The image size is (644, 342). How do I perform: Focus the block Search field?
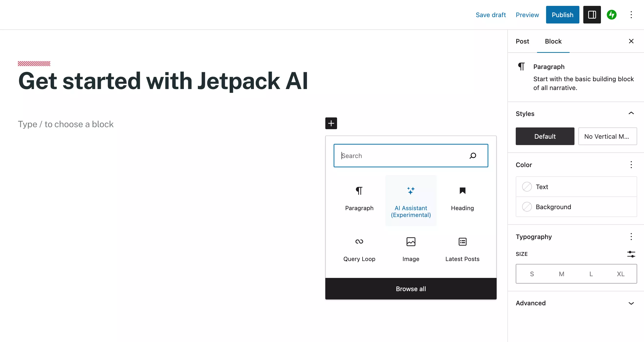coord(411,156)
